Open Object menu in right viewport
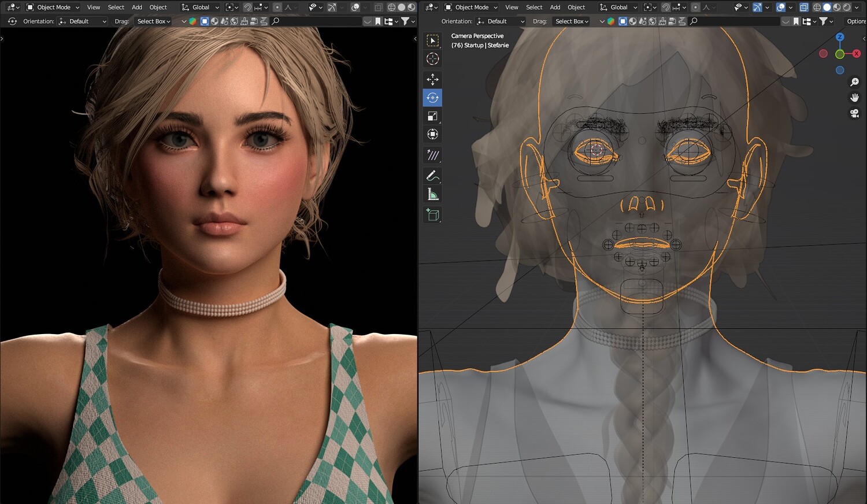Image resolution: width=867 pixels, height=504 pixels. click(x=576, y=8)
